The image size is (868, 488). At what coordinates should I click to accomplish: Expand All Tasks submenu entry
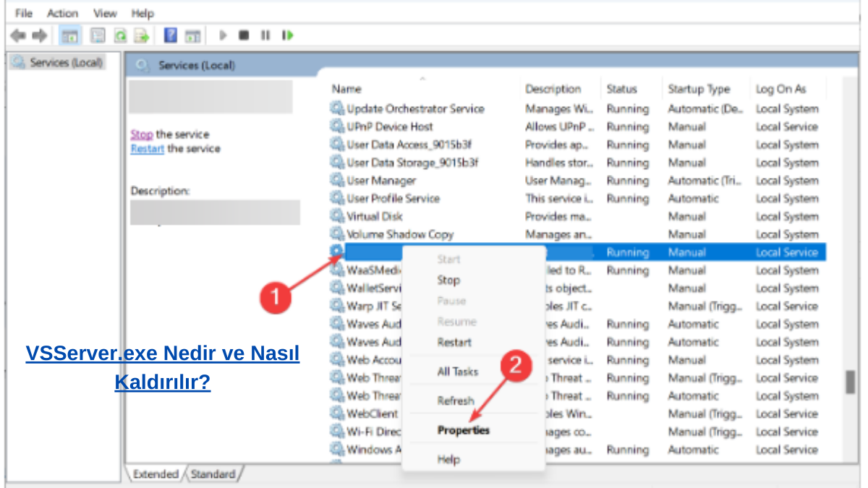(457, 372)
